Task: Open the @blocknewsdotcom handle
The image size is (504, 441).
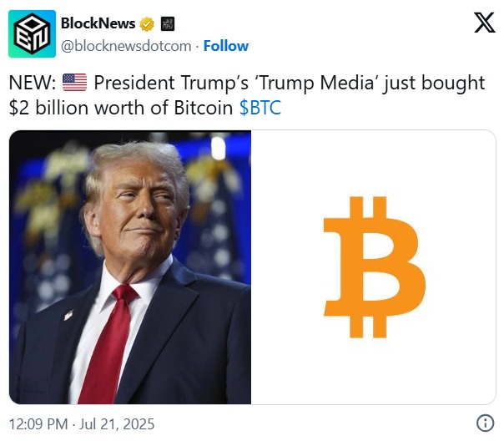Action: tap(126, 46)
